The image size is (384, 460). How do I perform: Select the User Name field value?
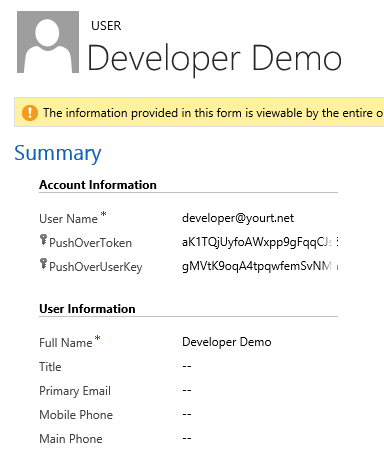(238, 218)
